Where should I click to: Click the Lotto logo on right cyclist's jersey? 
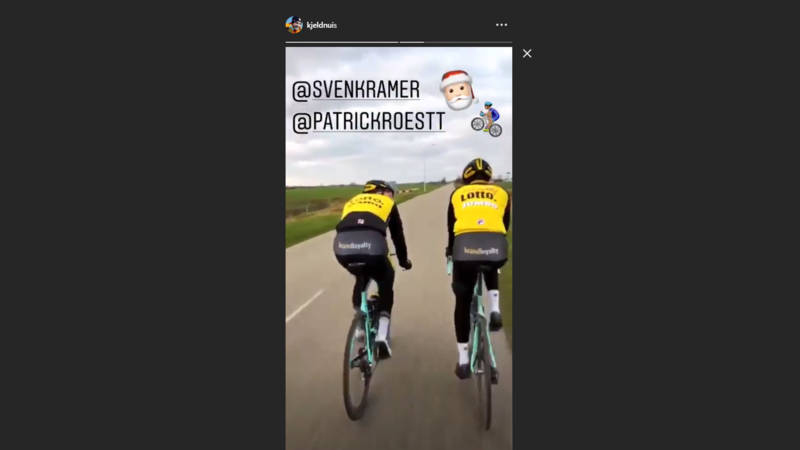(x=478, y=195)
